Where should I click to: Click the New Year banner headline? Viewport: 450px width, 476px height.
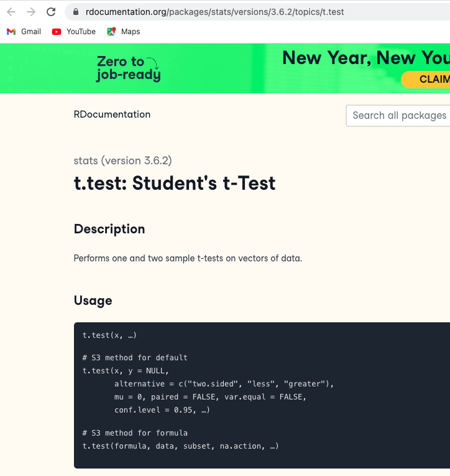click(365, 58)
